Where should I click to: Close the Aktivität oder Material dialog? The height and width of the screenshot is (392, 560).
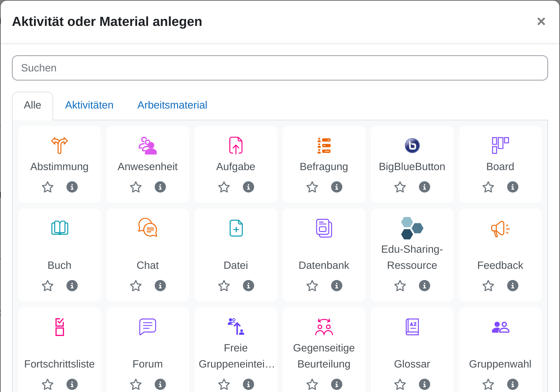click(541, 22)
